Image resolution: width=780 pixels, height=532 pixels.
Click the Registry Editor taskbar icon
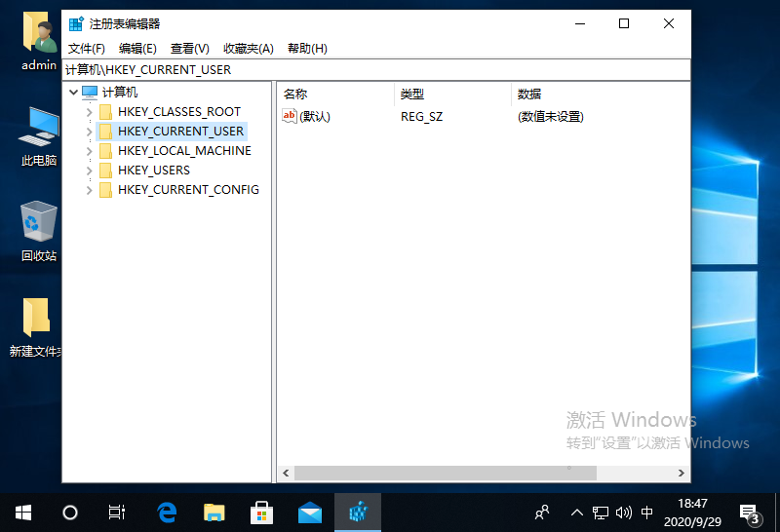358,512
